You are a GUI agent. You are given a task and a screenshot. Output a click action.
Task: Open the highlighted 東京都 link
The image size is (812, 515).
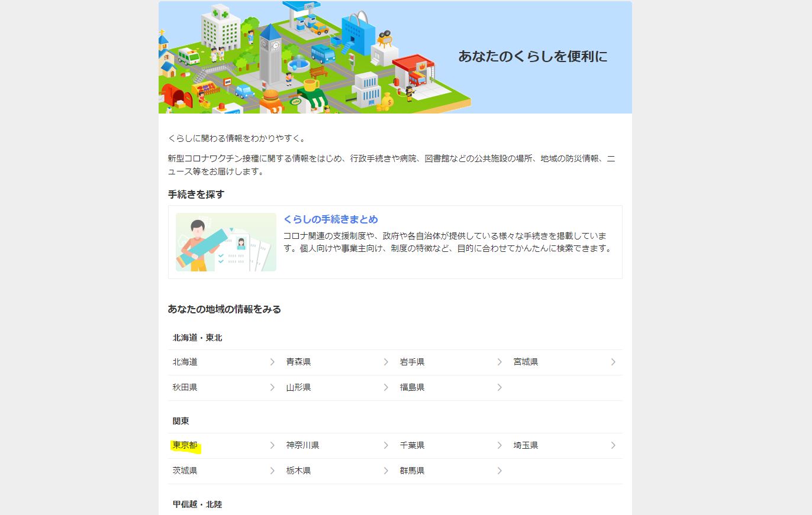point(185,445)
